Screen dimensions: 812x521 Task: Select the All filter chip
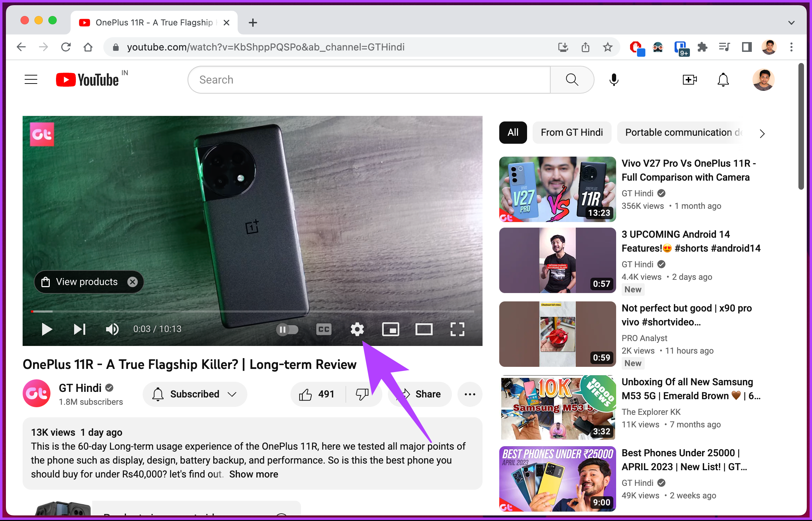point(513,133)
